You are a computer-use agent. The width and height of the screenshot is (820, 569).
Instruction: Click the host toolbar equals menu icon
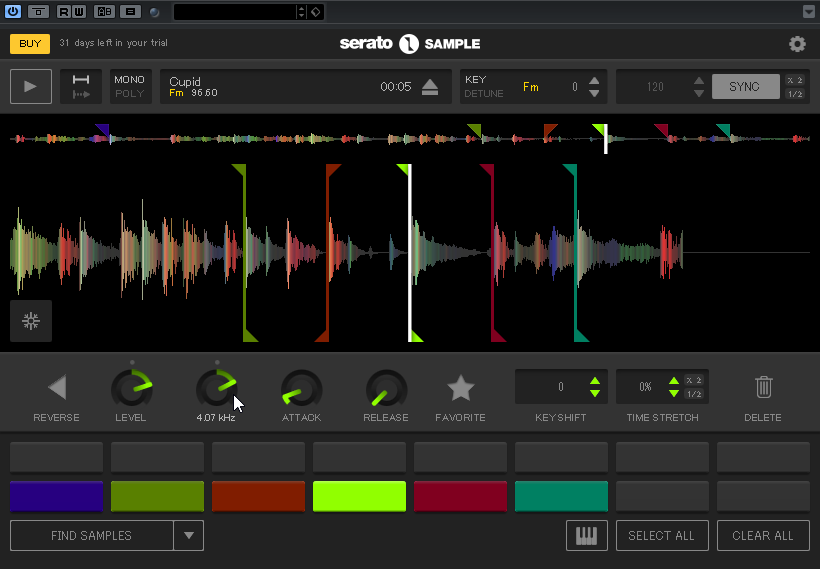click(x=130, y=12)
